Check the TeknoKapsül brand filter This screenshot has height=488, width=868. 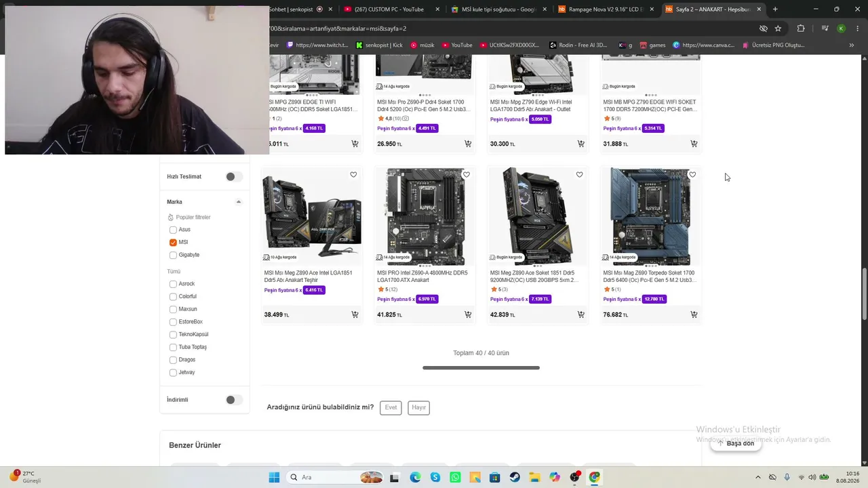pos(173,335)
